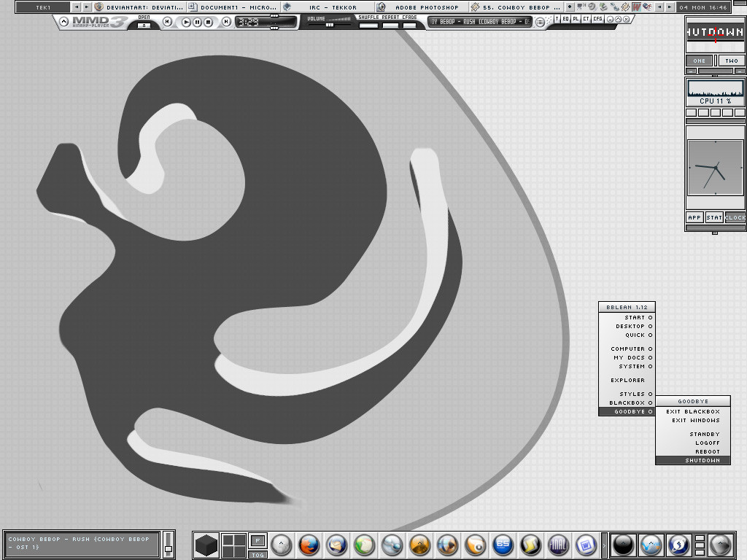Click the Winamp CT button
Viewport: 747px width, 560px height.
click(586, 19)
